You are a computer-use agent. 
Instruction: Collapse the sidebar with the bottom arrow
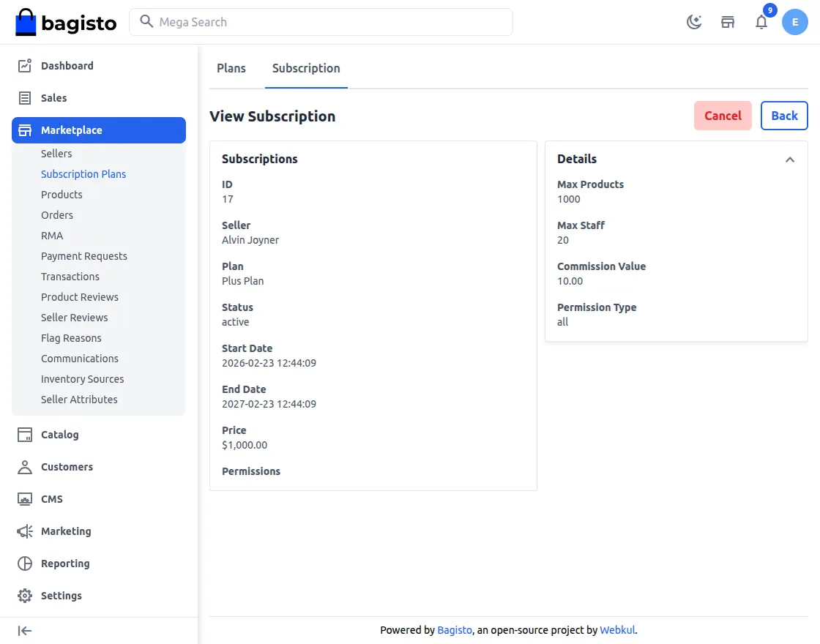tap(25, 630)
